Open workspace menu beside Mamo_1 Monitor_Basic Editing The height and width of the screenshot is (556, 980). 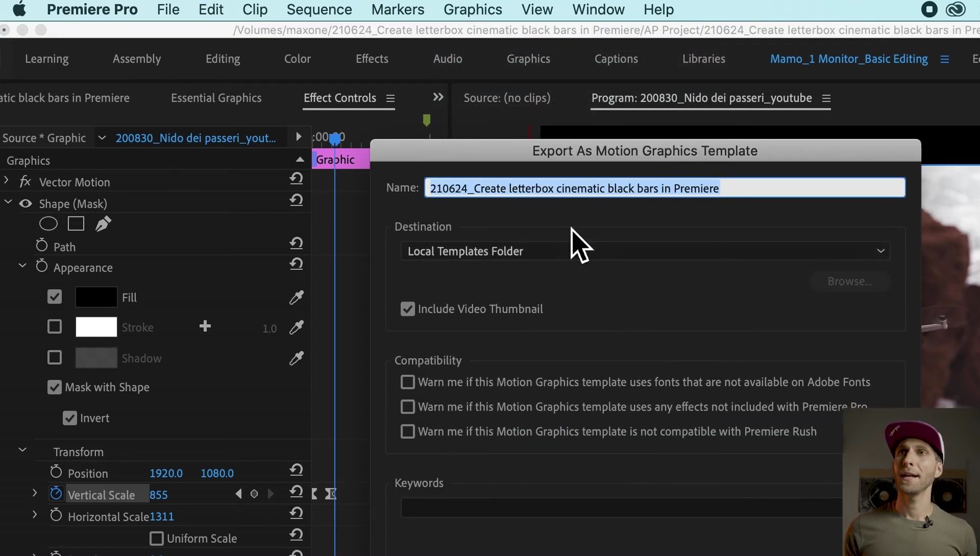tap(945, 59)
